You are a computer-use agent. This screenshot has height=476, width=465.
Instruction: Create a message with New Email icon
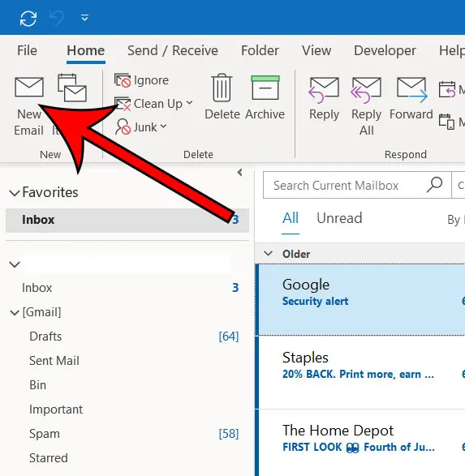[x=29, y=87]
